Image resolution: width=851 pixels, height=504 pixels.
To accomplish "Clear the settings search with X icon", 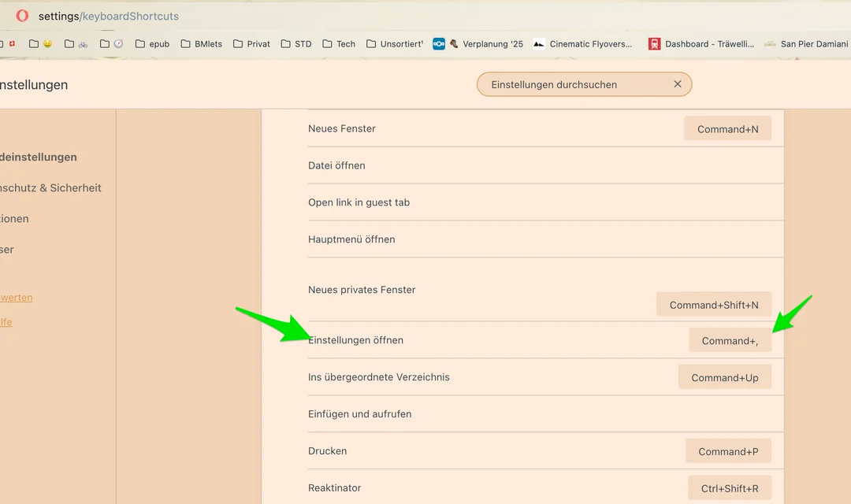I will [x=677, y=84].
